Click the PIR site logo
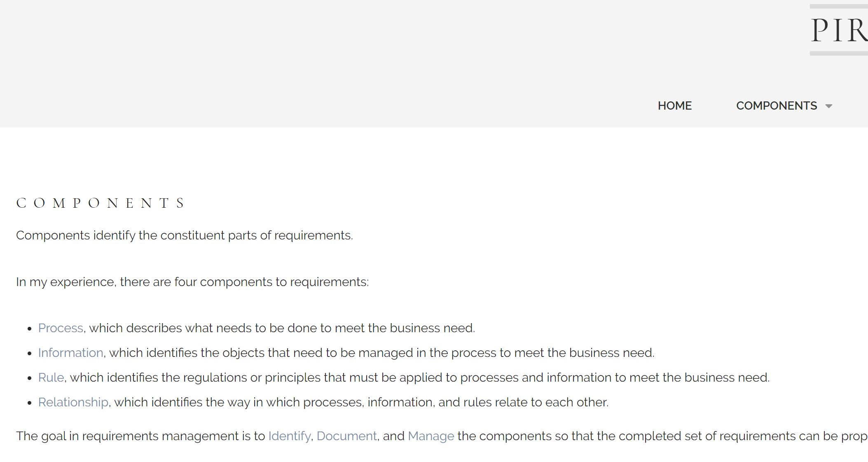This screenshot has height=462, width=868. pyautogui.click(x=839, y=30)
